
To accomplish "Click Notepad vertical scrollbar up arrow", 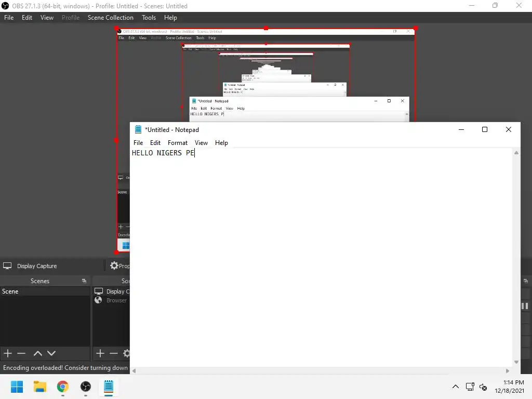I will [x=516, y=153].
